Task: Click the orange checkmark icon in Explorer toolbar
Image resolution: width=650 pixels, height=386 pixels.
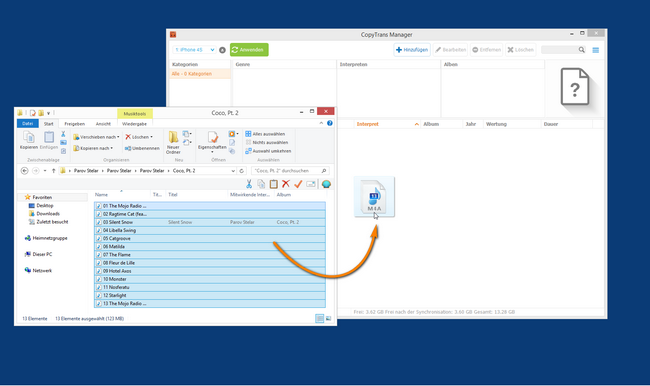Action: [x=298, y=184]
